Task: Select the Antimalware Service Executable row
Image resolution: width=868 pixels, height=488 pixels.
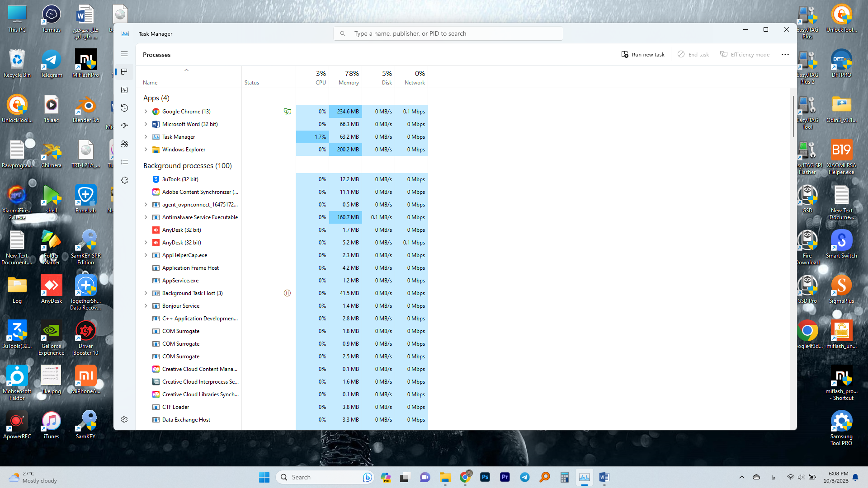Action: tap(200, 217)
